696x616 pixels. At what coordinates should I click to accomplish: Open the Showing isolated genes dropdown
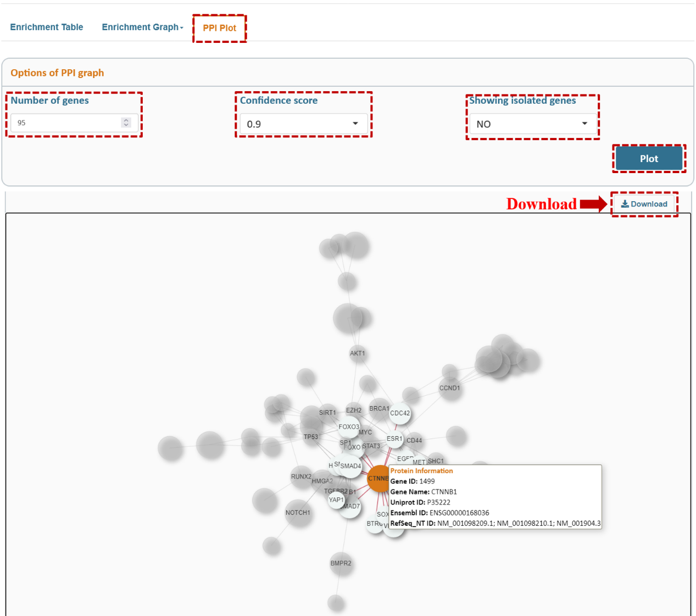point(532,124)
